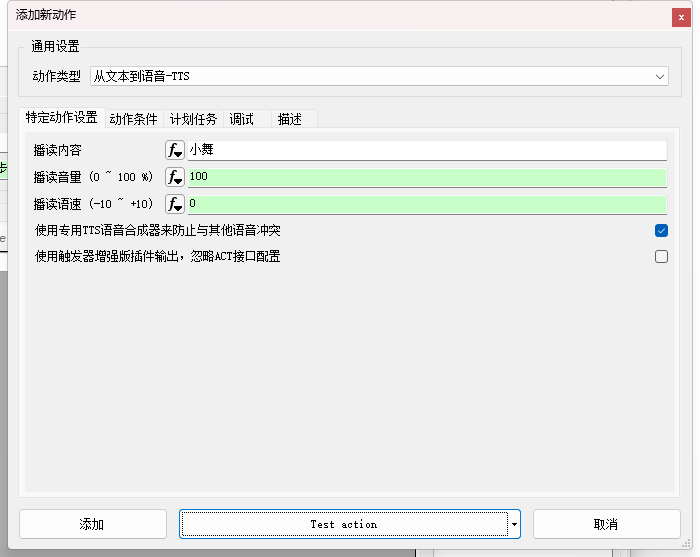
Task: Open the function menu beside 播读音量
Action: pos(175,177)
